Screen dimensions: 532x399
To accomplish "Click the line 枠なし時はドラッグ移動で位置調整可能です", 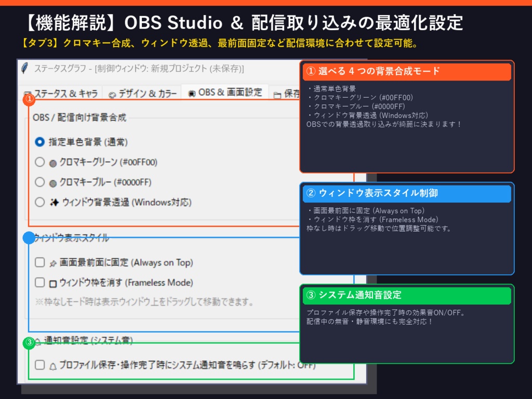I will tap(379, 229).
